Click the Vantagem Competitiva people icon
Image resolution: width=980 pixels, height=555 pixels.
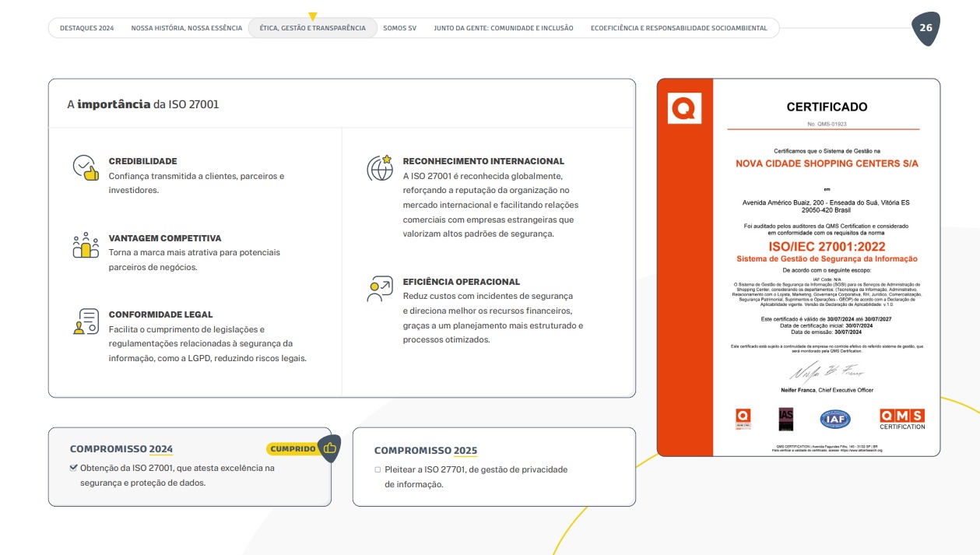point(86,245)
